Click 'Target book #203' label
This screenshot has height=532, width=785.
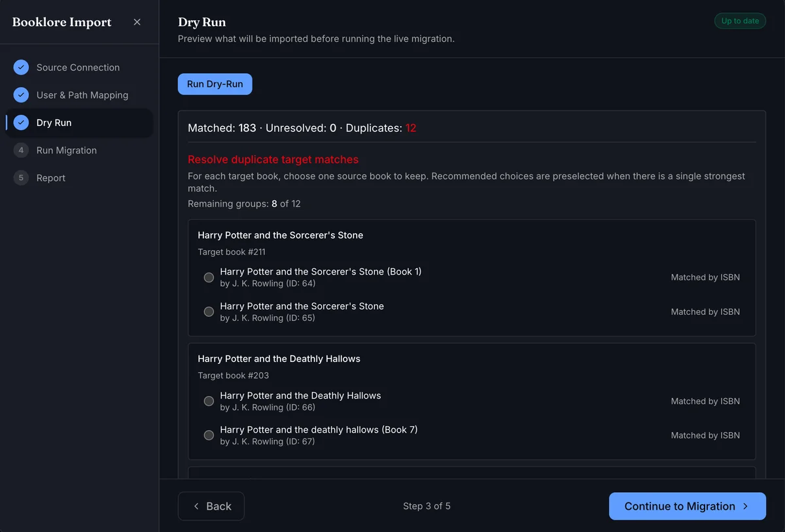[234, 375]
